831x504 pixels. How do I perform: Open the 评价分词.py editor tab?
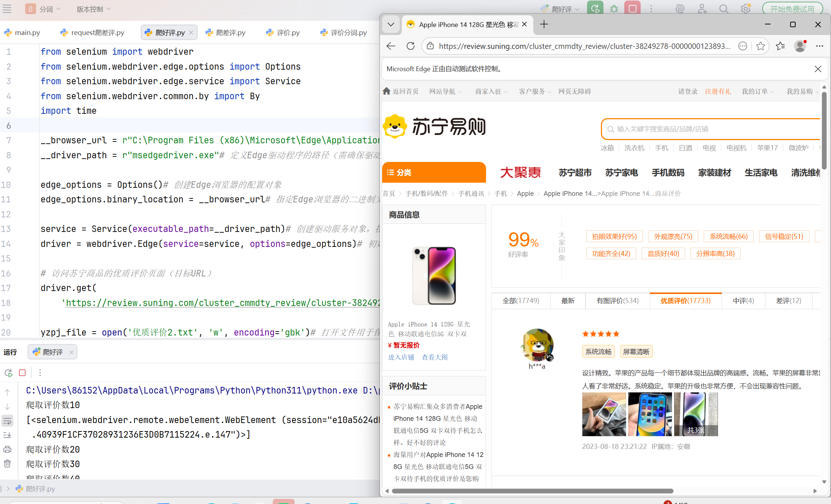click(344, 32)
